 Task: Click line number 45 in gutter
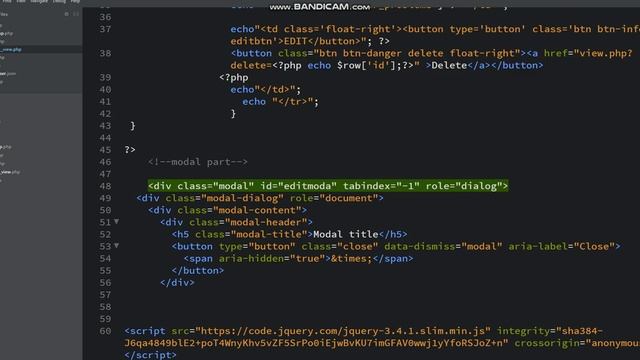pos(105,150)
